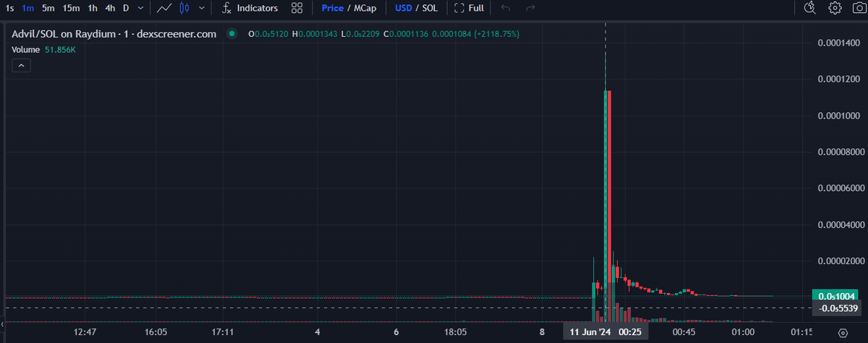Image resolution: width=868 pixels, height=343 pixels.
Task: Expand the timeframe dropdown arrow
Action: pos(140,9)
